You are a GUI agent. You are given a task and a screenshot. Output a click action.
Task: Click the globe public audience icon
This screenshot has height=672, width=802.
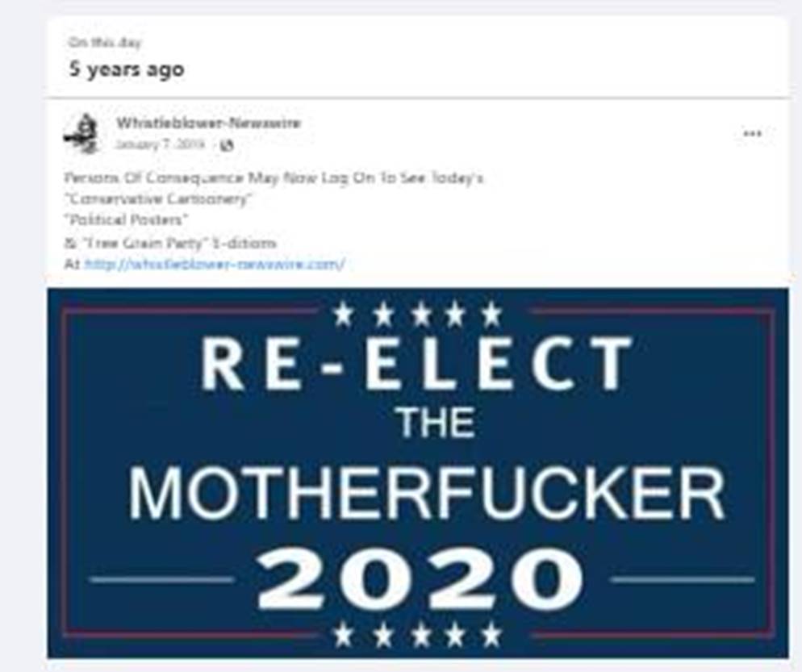point(226,146)
